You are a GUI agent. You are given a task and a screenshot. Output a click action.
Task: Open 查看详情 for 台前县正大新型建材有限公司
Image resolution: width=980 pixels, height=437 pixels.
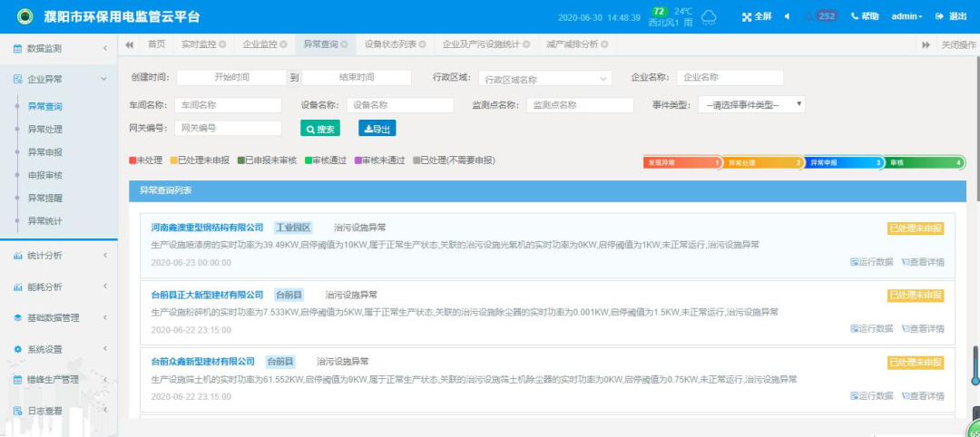[923, 329]
